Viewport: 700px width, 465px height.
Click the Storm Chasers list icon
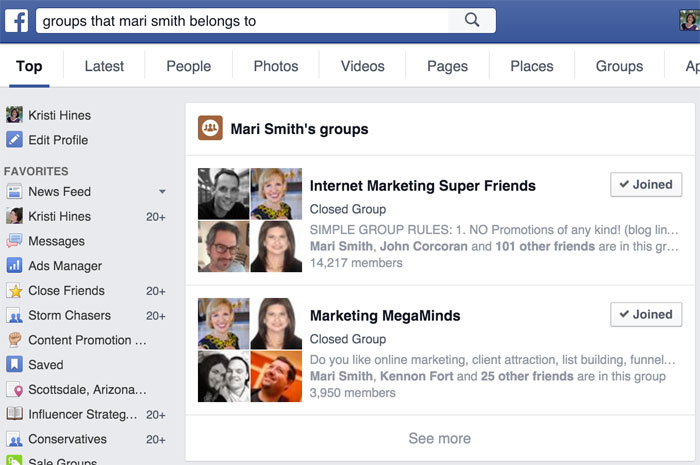14,315
